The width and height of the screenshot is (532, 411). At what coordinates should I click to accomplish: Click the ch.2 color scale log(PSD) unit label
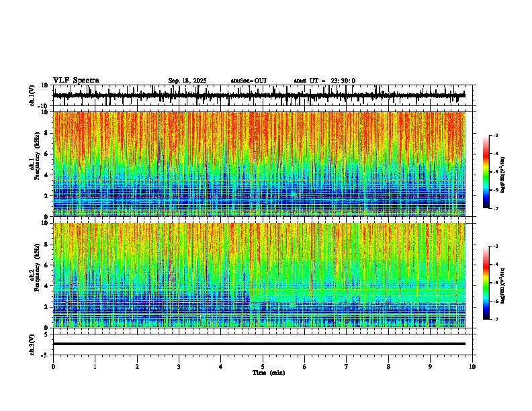(x=502, y=285)
